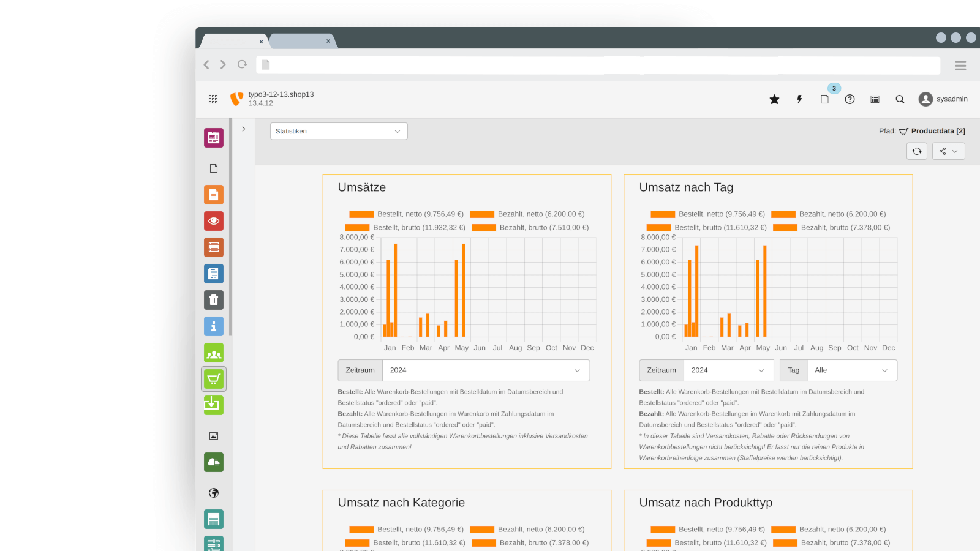Viewport: 980px width, 551px height.
Task: Toggle Bestellt, brutto (11.932,32 €) legend
Action: click(x=405, y=228)
